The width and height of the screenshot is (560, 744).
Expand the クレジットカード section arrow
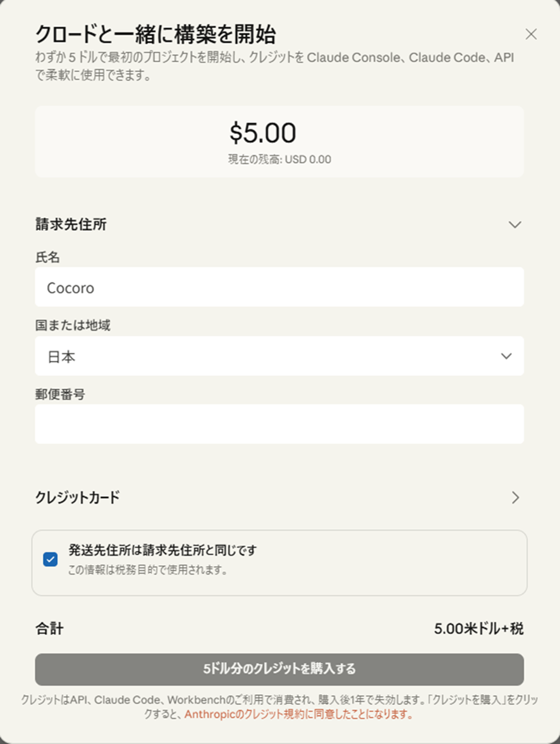pyautogui.click(x=515, y=497)
